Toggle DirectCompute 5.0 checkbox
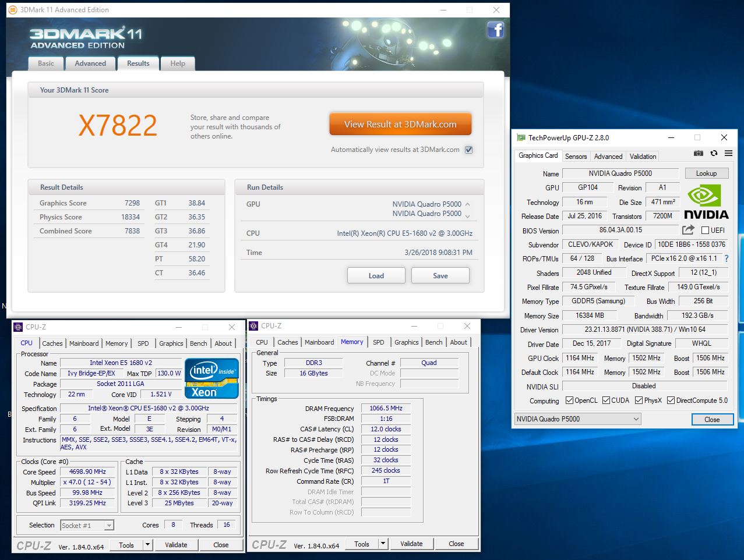This screenshot has height=560, width=744. pos(671,400)
